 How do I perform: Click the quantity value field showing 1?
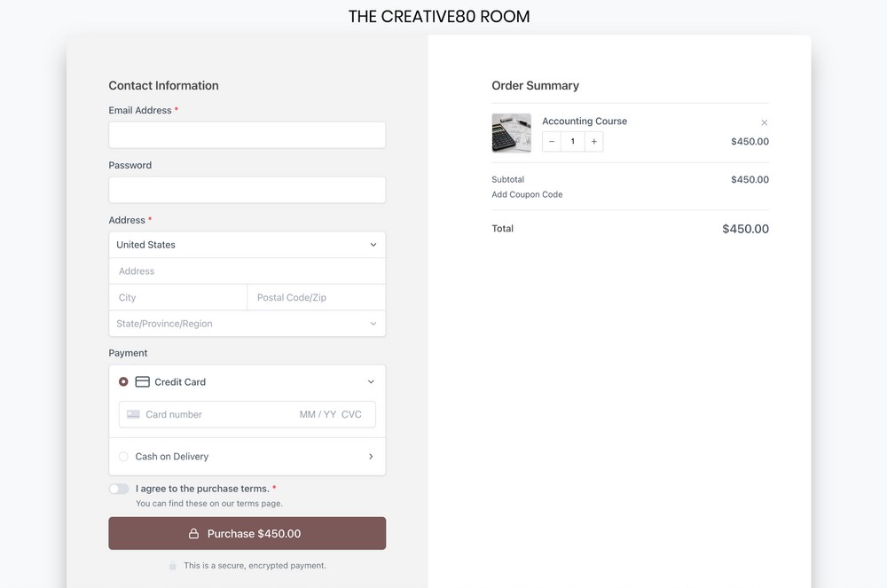pyautogui.click(x=572, y=141)
